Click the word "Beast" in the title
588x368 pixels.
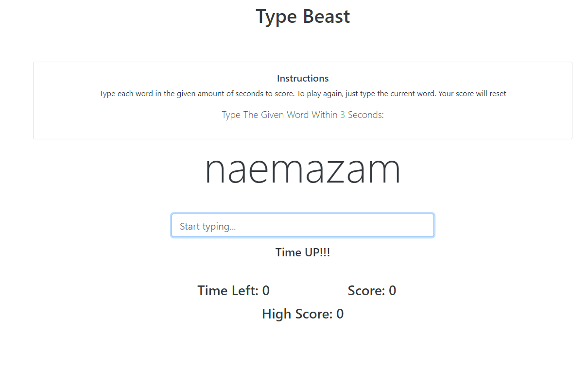[x=326, y=17]
